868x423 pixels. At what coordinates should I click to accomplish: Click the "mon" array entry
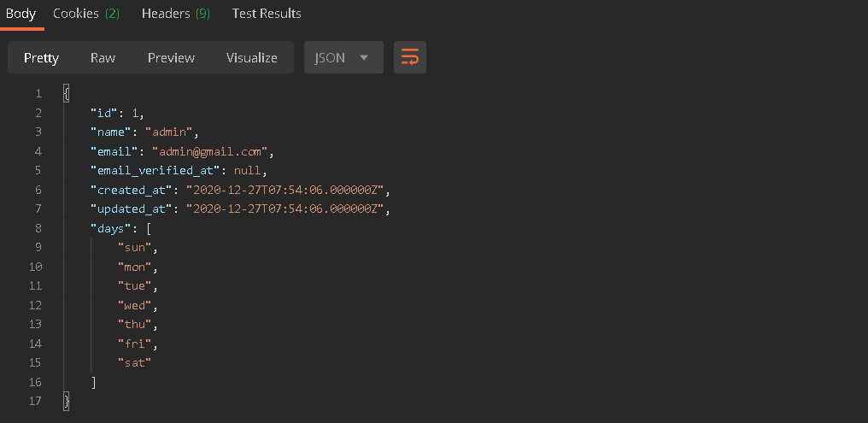(134, 267)
